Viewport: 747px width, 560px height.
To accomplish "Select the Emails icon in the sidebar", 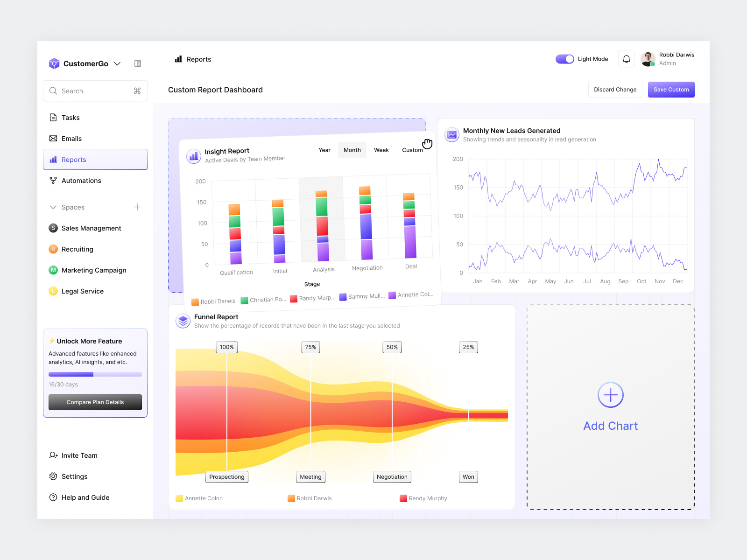I will pos(53,138).
